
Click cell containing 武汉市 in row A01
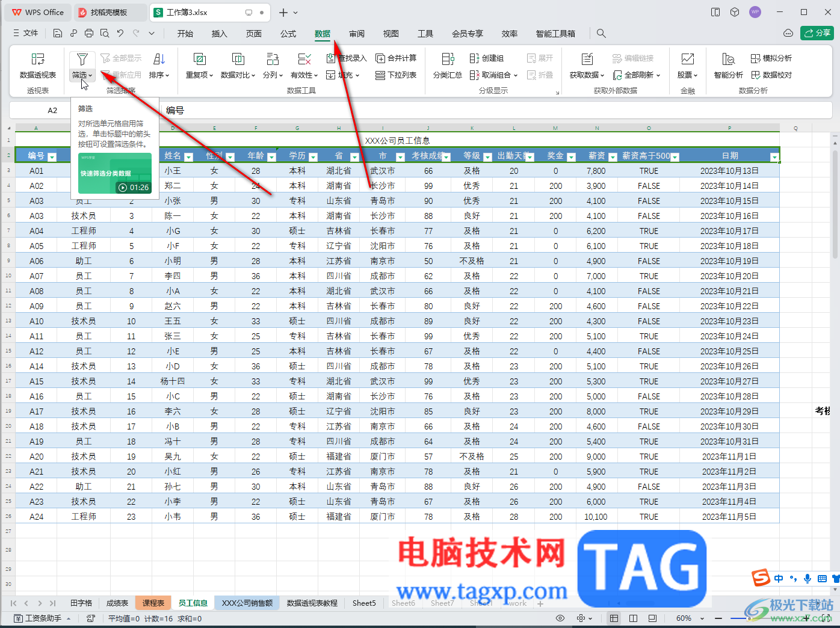pyautogui.click(x=383, y=171)
